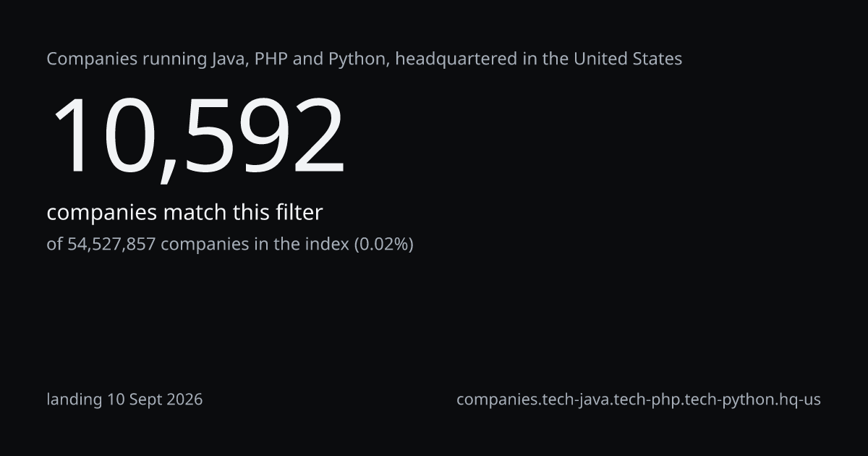Click the (0.02%) percentage text
868x456 pixels.
(x=383, y=245)
